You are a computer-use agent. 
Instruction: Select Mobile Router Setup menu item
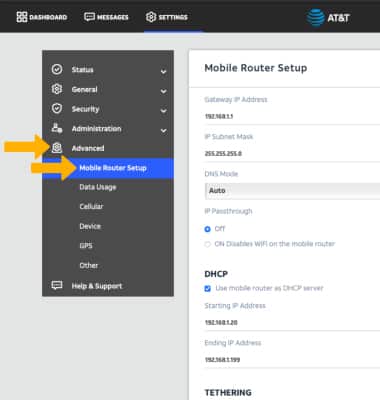108,168
